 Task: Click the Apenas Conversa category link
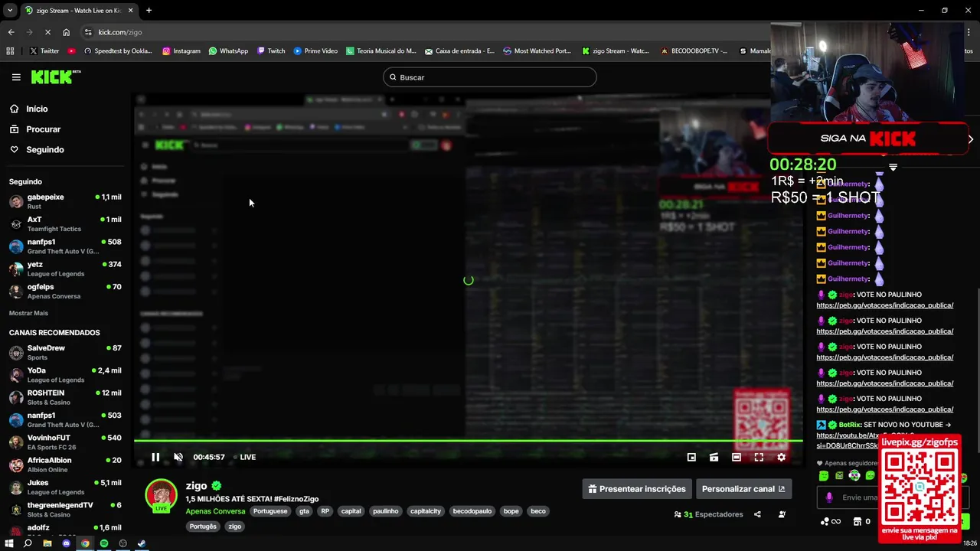coord(215,511)
